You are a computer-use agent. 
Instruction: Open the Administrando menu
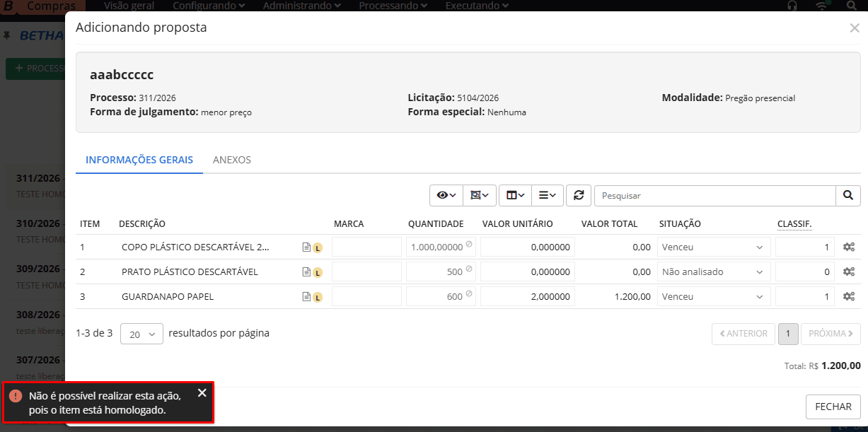pyautogui.click(x=301, y=6)
